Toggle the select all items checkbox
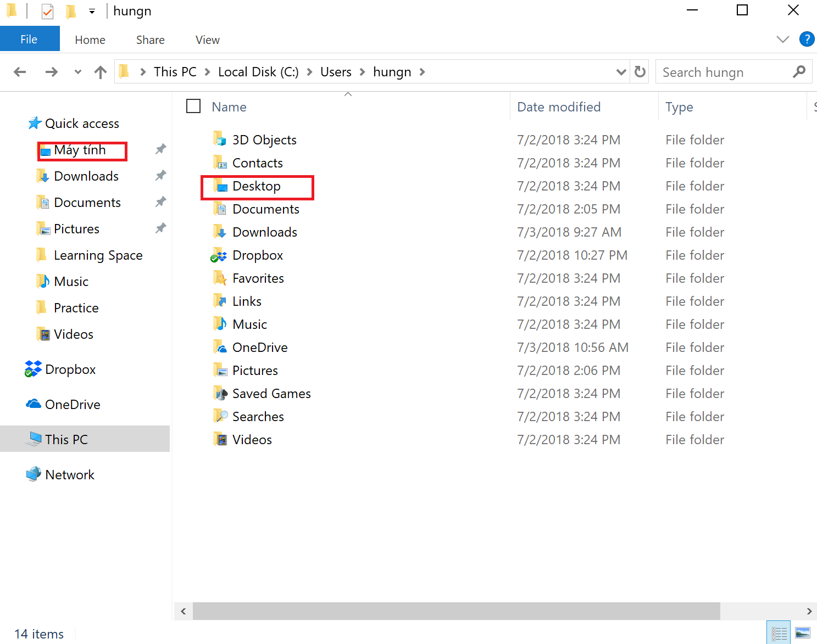The width and height of the screenshot is (817, 644). [x=193, y=106]
